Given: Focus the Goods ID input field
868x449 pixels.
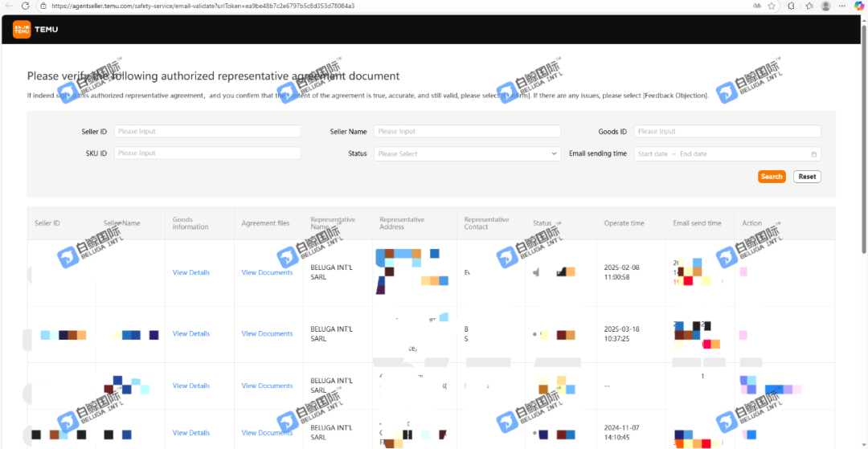Looking at the screenshot, I should (x=727, y=132).
